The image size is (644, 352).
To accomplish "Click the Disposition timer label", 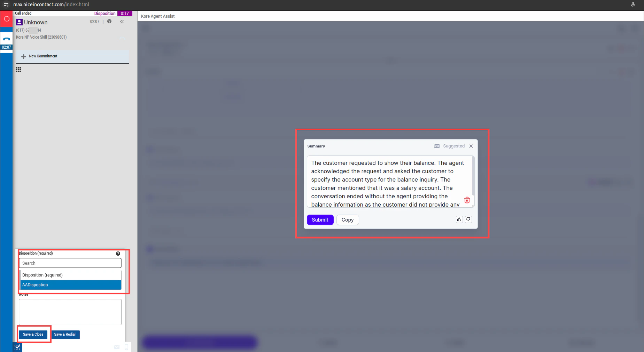I will tap(105, 14).
